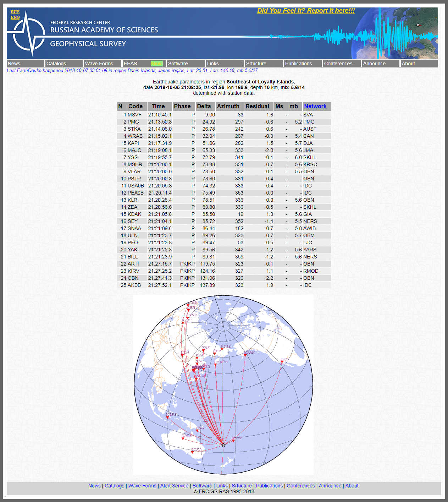Open the top Conferences menu item

338,64
